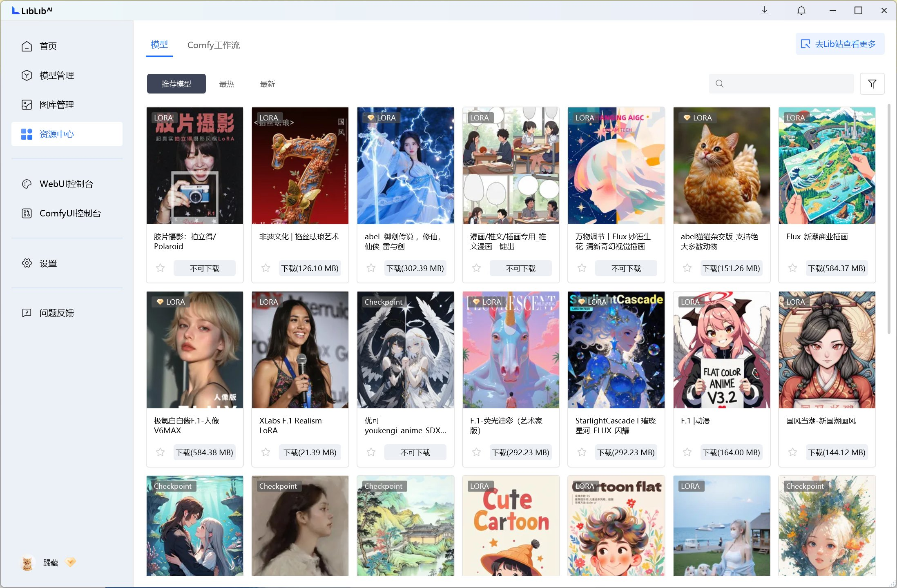This screenshot has height=588, width=897.
Task: Select the 最热 sorting tab
Action: click(227, 84)
